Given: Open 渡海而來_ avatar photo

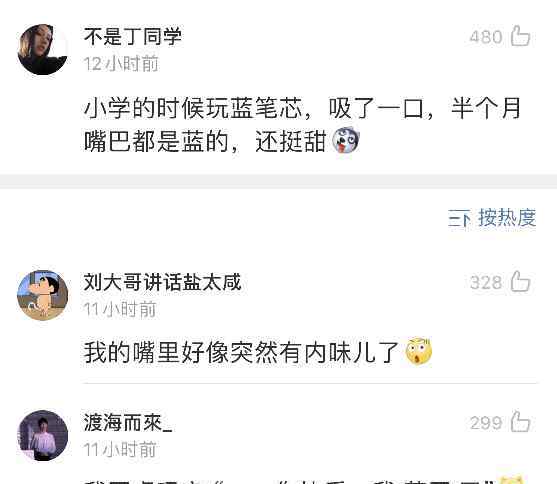Looking at the screenshot, I should [43, 435].
